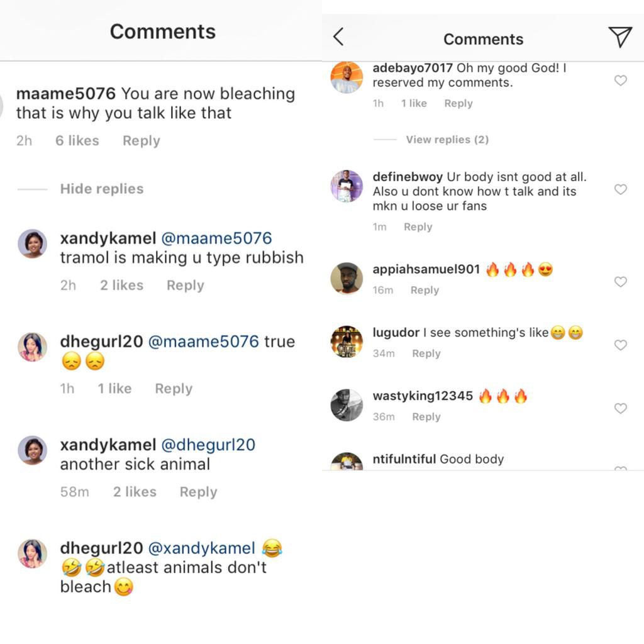Tap heart icon beside wastyking12345's comment
Screen dimensions: 644x644
[620, 408]
